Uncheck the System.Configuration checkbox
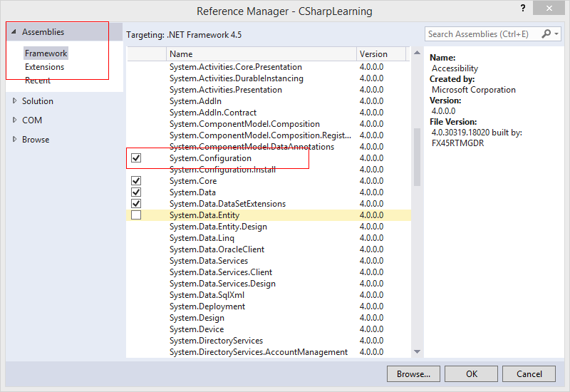This screenshot has width=570, height=392. pyautogui.click(x=136, y=158)
